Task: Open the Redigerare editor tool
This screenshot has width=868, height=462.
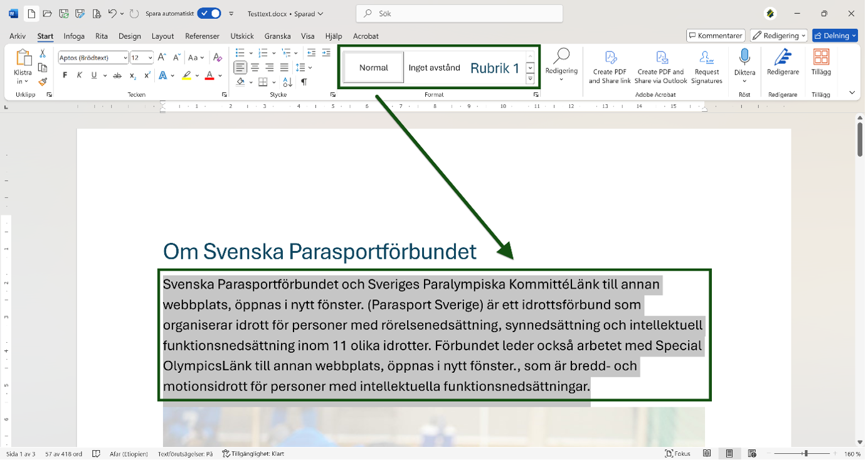Action: pos(783,63)
